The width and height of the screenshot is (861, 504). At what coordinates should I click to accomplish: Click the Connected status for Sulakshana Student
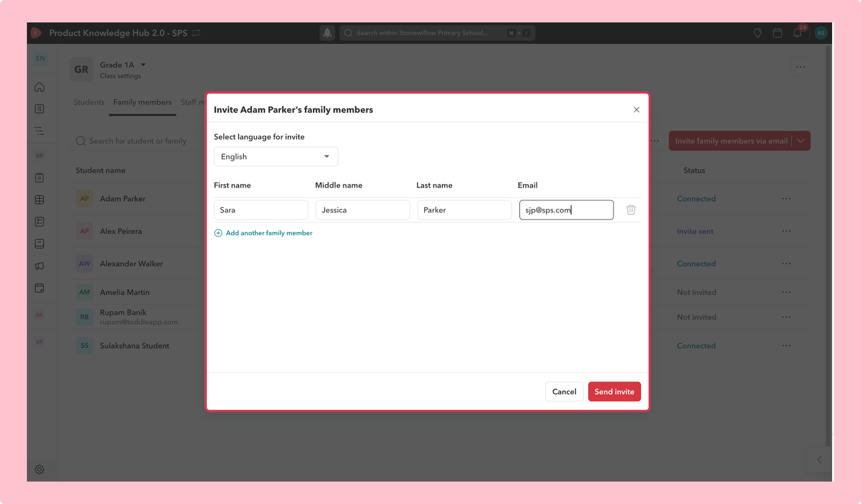click(696, 345)
